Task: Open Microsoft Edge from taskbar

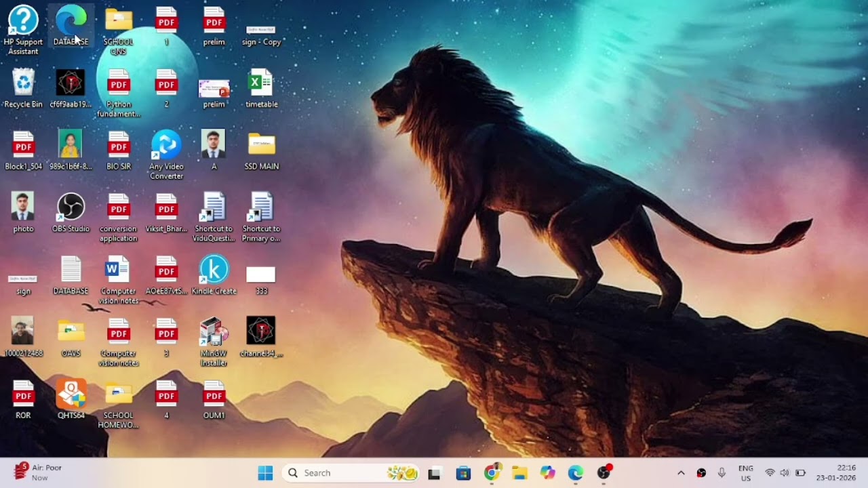Action: (576, 473)
